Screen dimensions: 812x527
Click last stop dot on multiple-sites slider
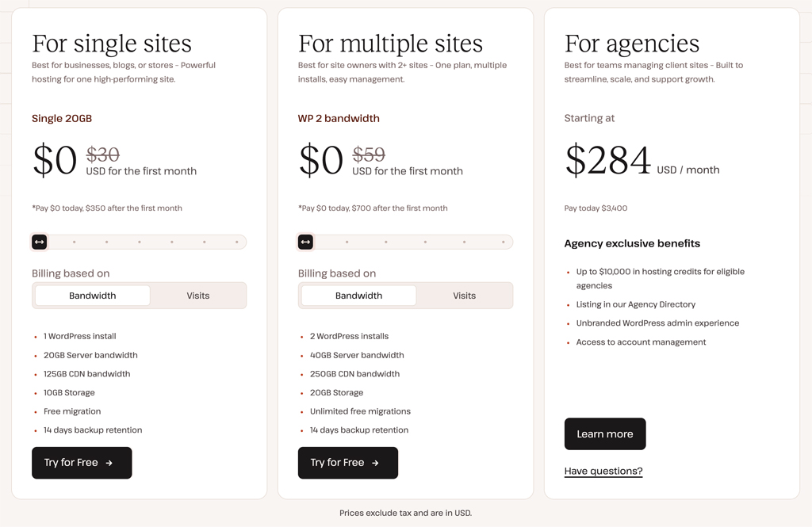pos(503,242)
